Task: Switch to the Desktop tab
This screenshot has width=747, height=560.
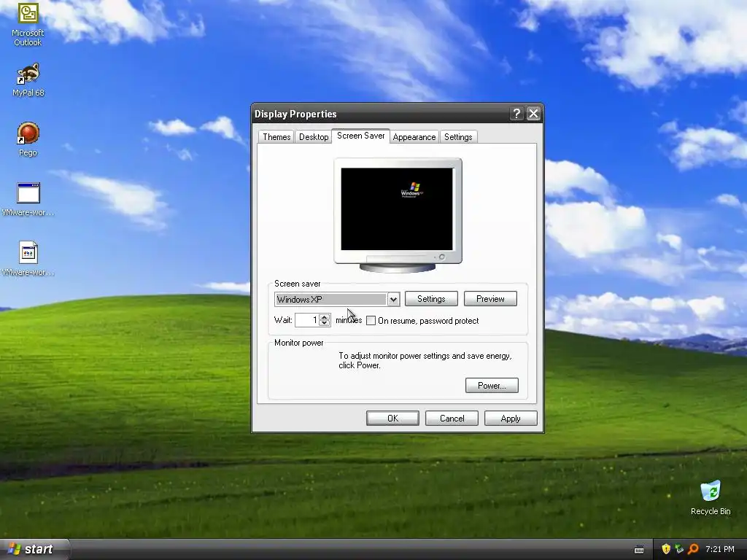Action: click(x=314, y=136)
